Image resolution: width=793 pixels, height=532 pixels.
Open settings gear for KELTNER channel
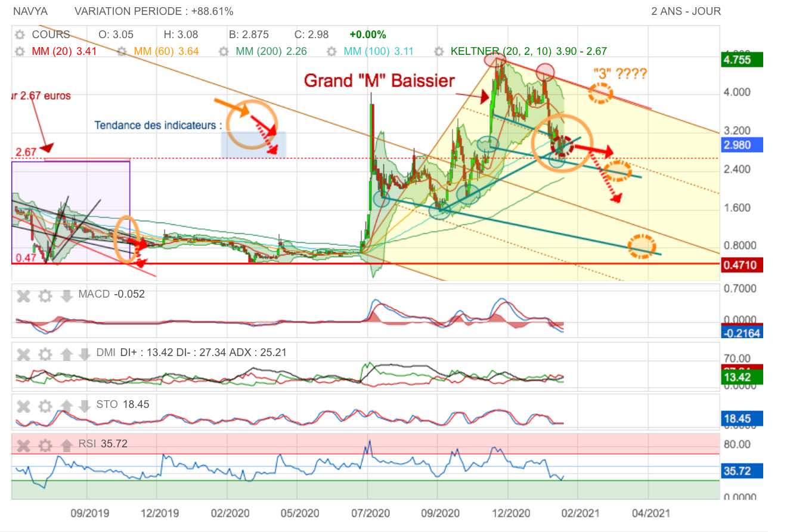(x=439, y=51)
